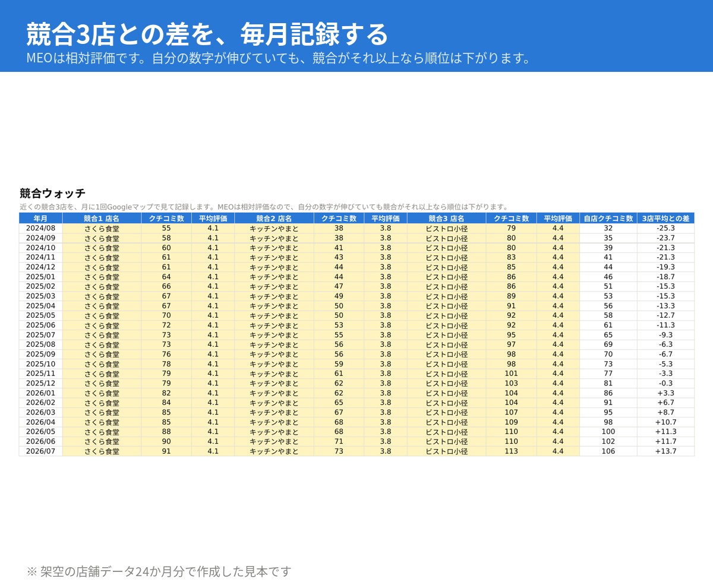The image size is (713, 588).
Task: Click the -25.3 difference value
Action: pyautogui.click(x=665, y=228)
